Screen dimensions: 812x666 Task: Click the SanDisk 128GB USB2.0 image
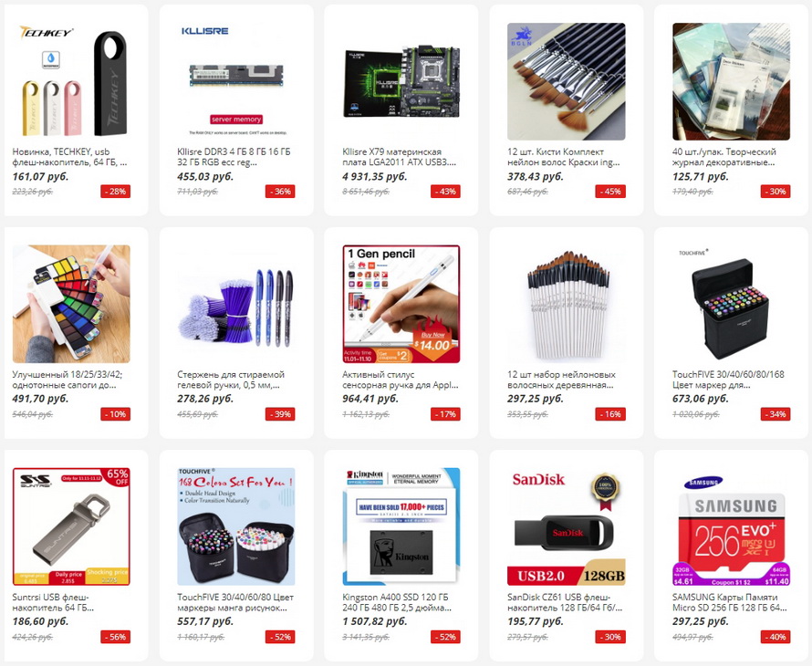point(566,526)
